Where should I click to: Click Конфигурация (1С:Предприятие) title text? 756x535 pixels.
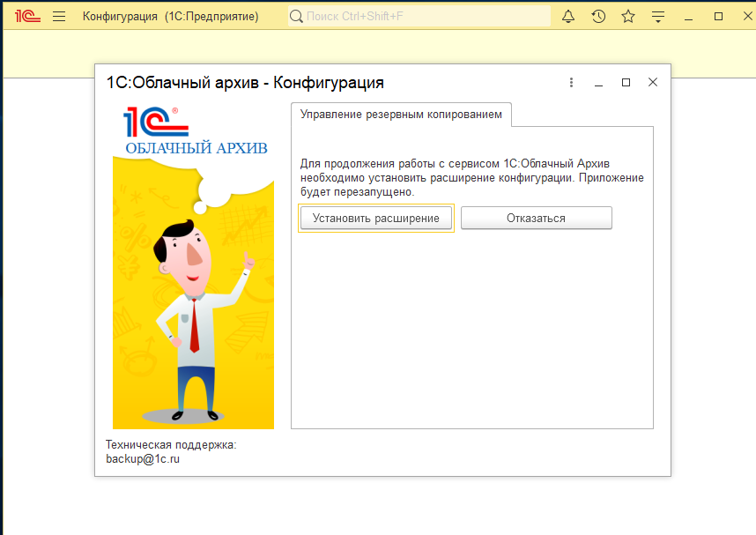(171, 17)
